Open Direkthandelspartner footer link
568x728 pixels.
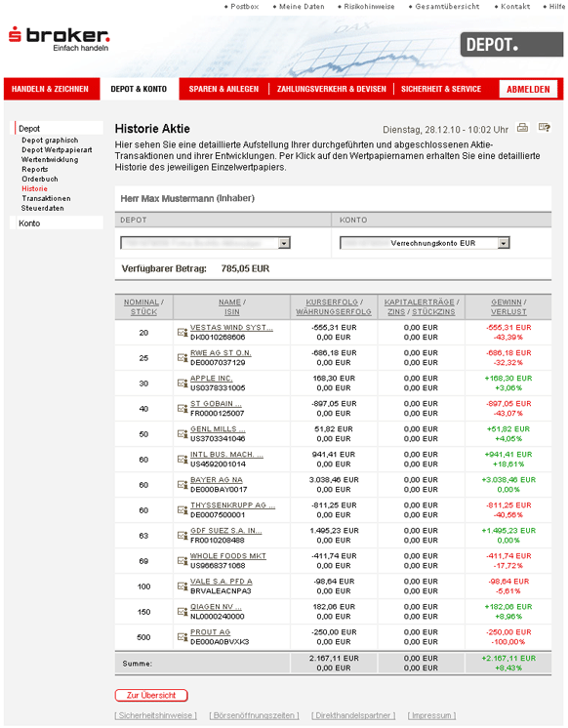pos(353,715)
